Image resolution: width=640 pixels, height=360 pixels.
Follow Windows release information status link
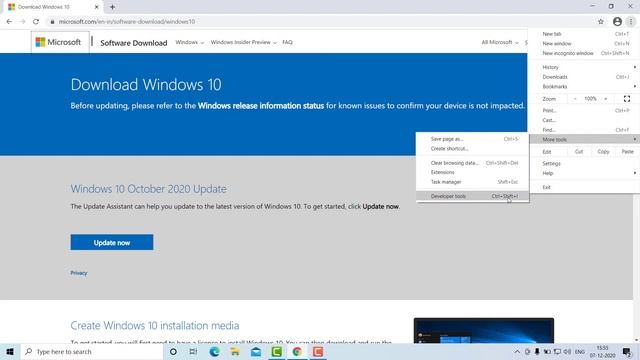click(x=261, y=106)
